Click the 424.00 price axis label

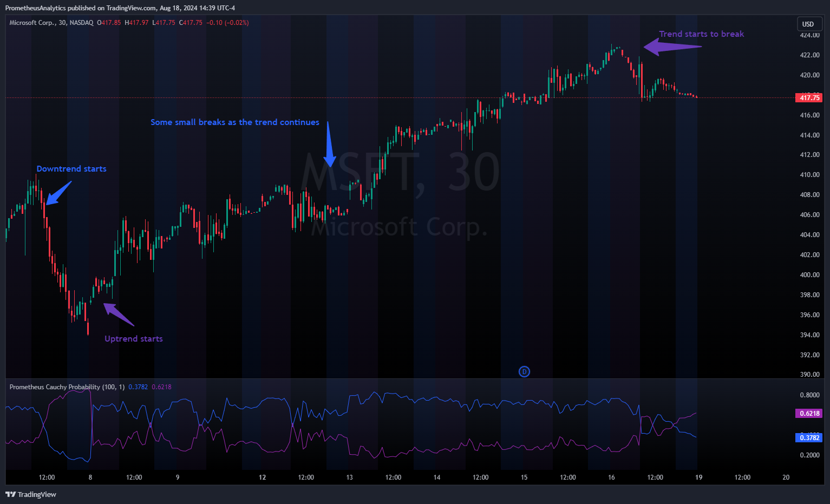point(809,35)
